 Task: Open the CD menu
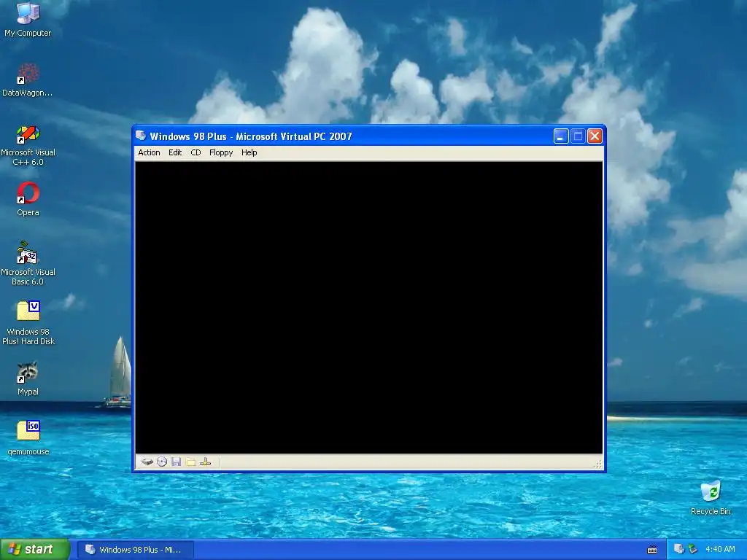coord(196,152)
